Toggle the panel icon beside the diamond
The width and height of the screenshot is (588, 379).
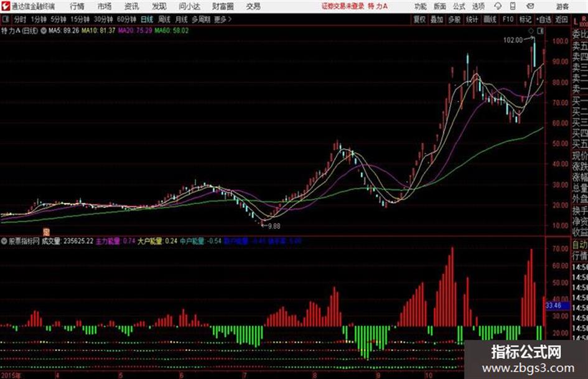(x=540, y=31)
